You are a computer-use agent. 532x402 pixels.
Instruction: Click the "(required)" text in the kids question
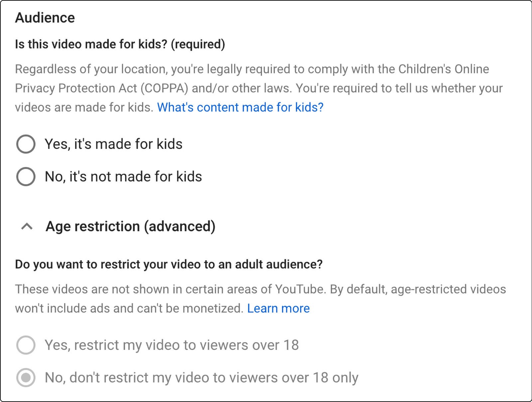click(198, 44)
